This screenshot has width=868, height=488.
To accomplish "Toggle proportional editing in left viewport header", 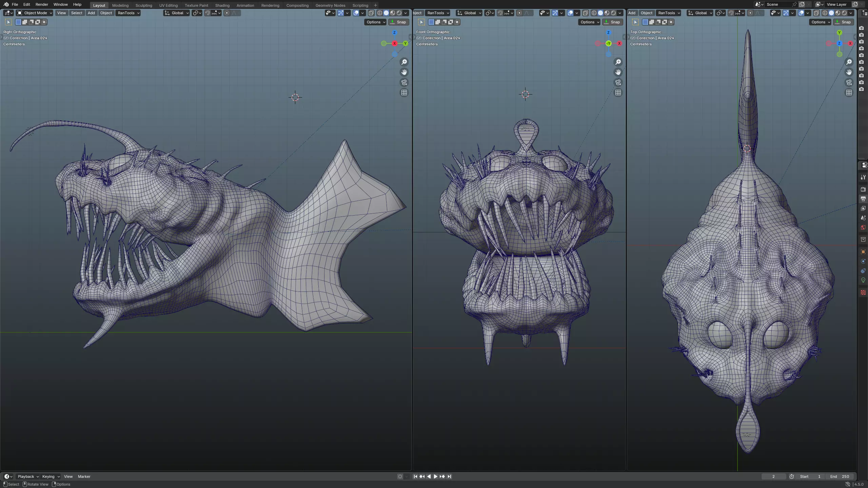I will (x=227, y=13).
